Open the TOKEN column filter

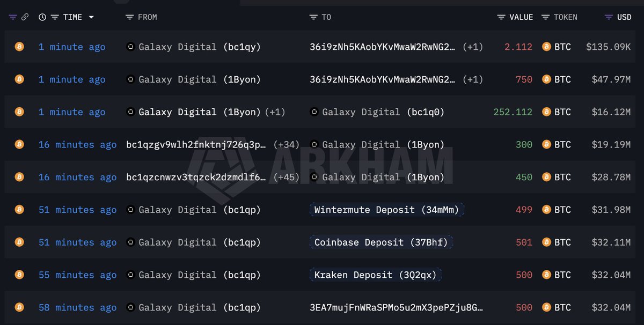tap(546, 17)
